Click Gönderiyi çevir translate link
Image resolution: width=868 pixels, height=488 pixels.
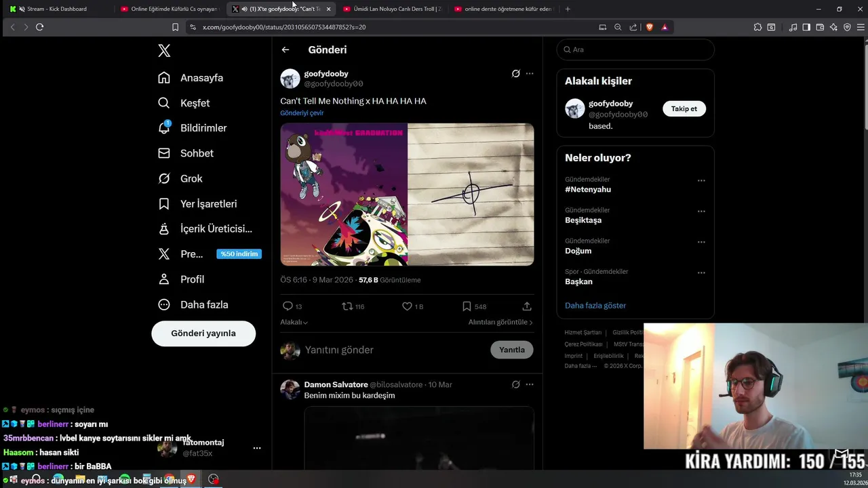[302, 113]
